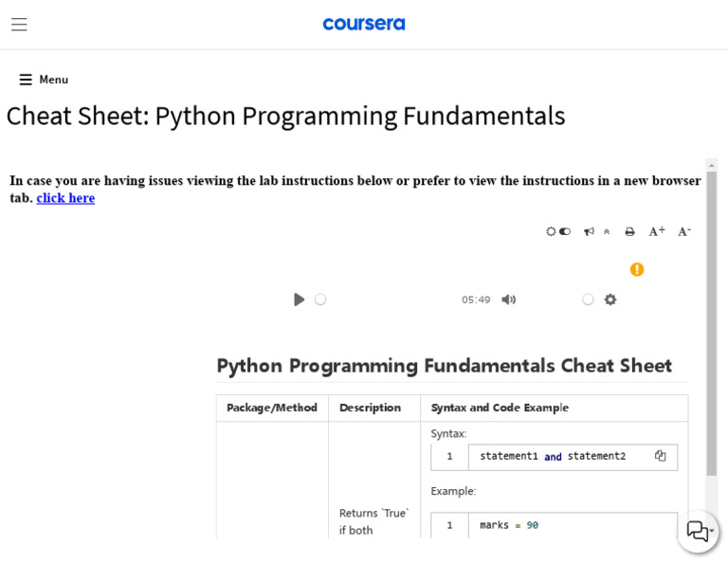Collapse toolbar with double-chevron up icon
Viewport: 728px width, 563px height.
607,231
